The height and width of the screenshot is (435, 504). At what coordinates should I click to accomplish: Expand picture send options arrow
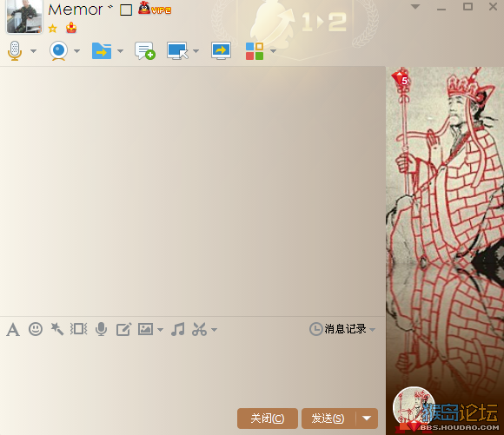[x=160, y=330]
